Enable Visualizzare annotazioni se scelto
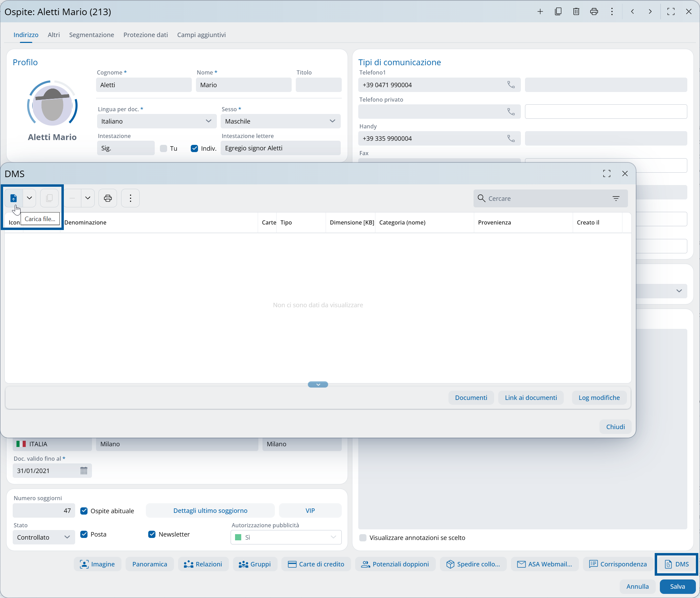Screen dimensions: 700x598 click(363, 538)
